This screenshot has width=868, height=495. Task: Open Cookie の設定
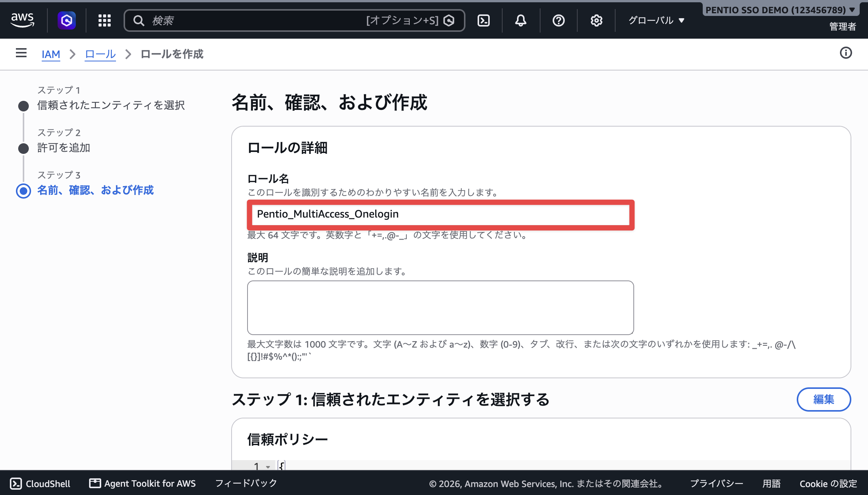828,484
